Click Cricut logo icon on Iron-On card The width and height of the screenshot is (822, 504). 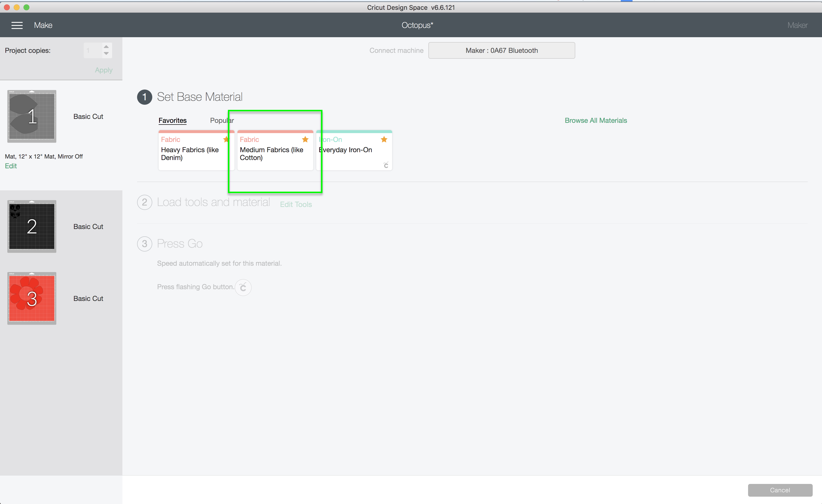point(386,165)
